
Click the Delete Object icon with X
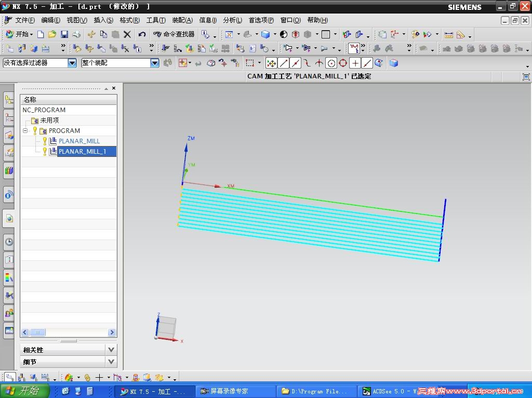tap(125, 48)
